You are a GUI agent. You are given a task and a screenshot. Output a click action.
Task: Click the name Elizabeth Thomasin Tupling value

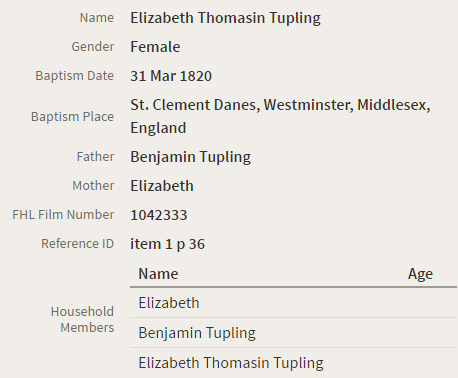point(225,18)
